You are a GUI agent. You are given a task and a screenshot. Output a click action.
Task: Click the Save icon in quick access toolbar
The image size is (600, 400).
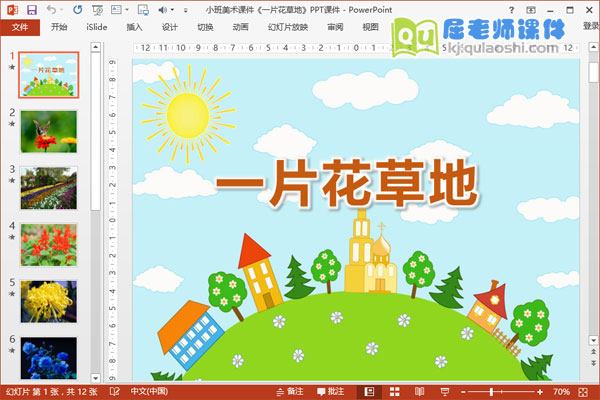[32, 10]
